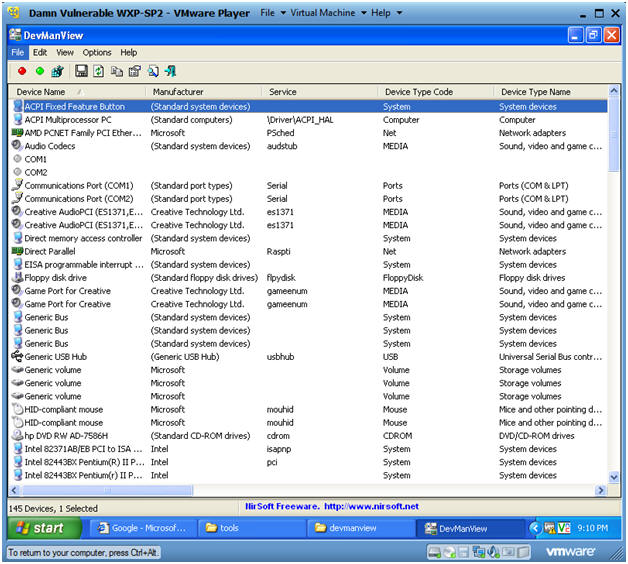Click the speaker icon beside Audio Codecs
This screenshot has width=628, height=564.
17,145
